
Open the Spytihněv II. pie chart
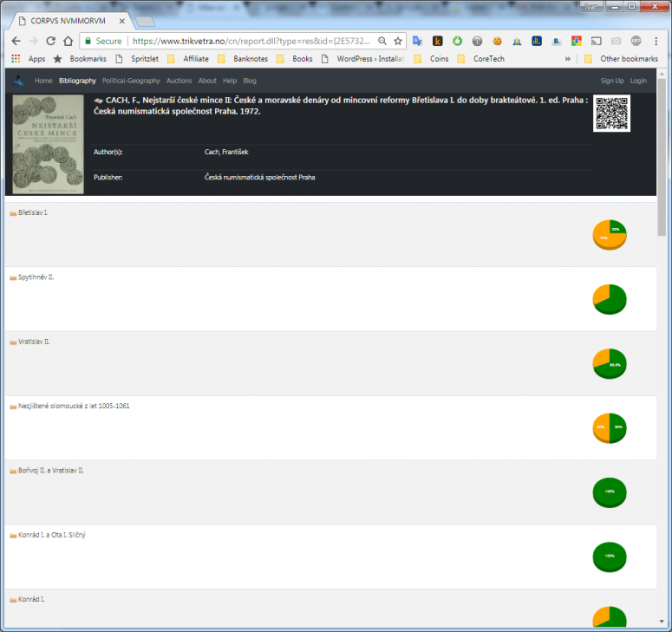pyautogui.click(x=610, y=299)
